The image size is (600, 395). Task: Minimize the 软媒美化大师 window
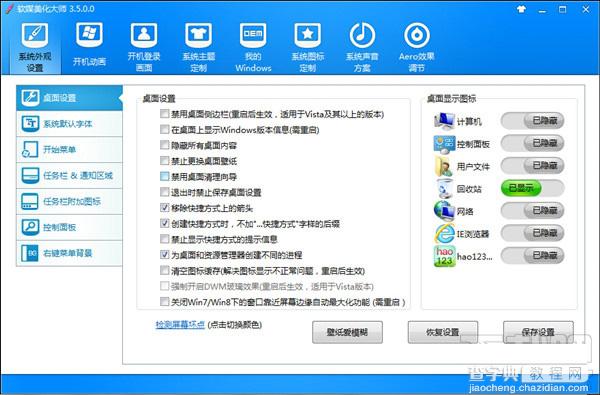pyautogui.click(x=542, y=10)
